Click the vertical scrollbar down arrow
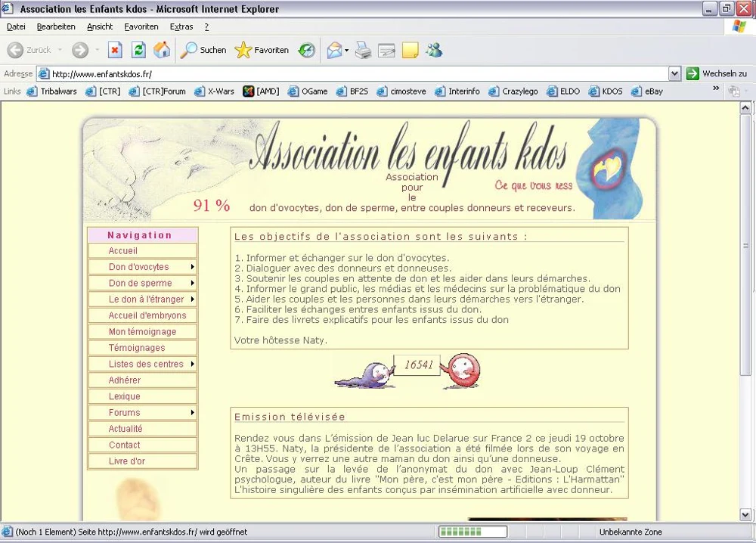 745,514
